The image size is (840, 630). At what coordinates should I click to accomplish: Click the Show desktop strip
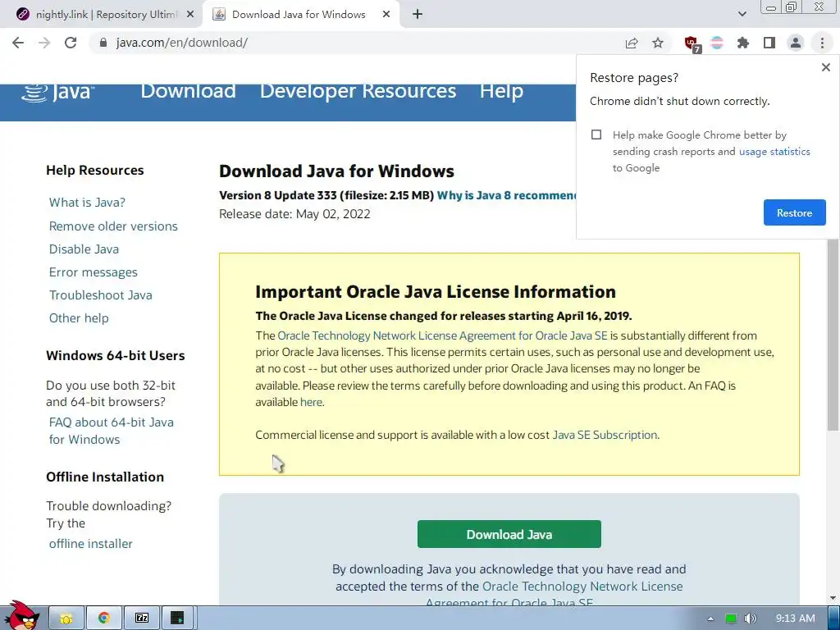(833, 619)
